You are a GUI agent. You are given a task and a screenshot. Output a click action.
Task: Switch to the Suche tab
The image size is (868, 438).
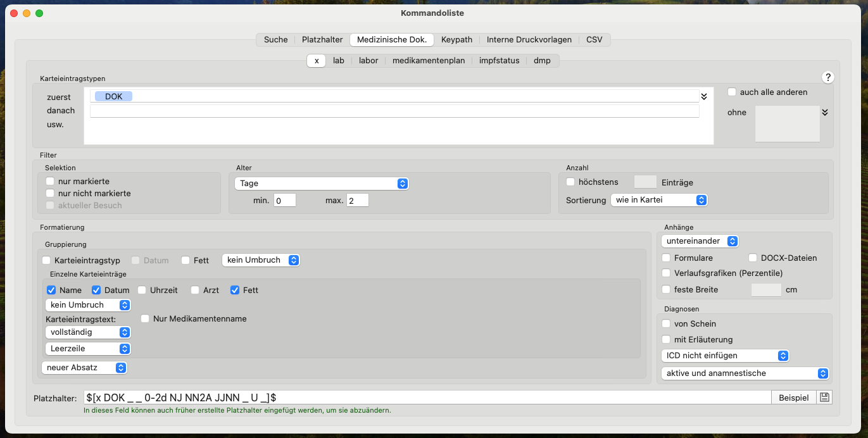[x=275, y=39]
